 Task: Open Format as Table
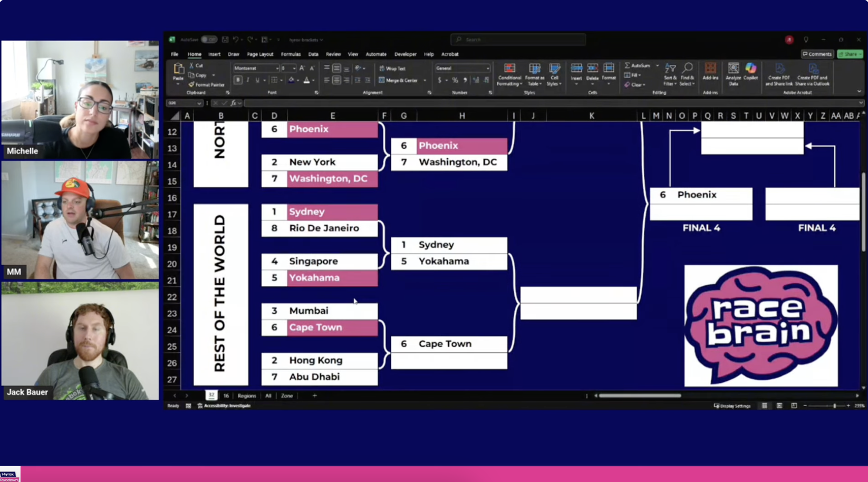click(x=535, y=74)
